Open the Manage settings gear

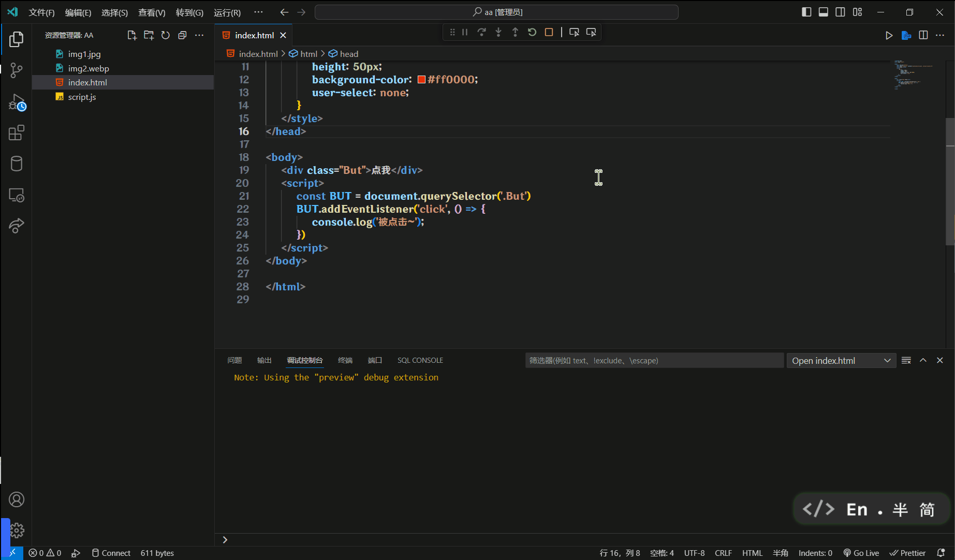pyautogui.click(x=17, y=530)
